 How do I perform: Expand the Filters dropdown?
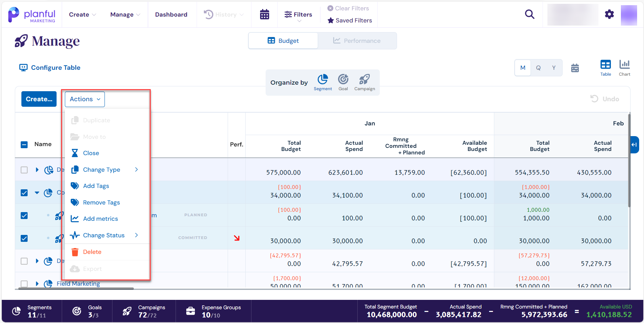click(x=299, y=16)
